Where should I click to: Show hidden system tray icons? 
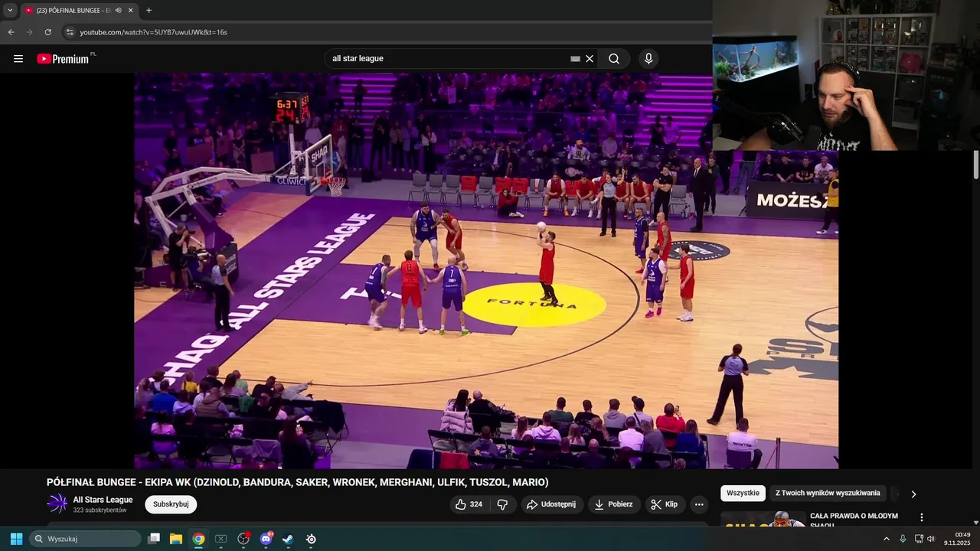887,539
